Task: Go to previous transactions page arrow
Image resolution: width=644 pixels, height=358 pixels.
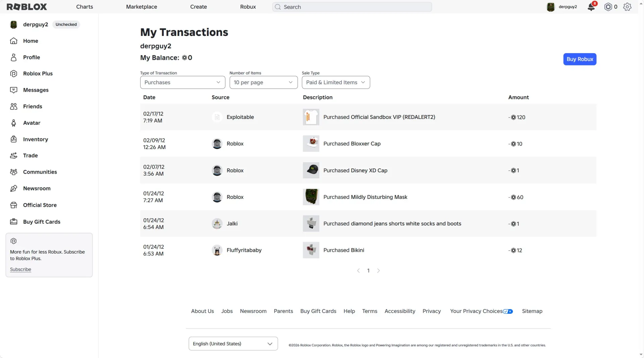Action: 358,271
